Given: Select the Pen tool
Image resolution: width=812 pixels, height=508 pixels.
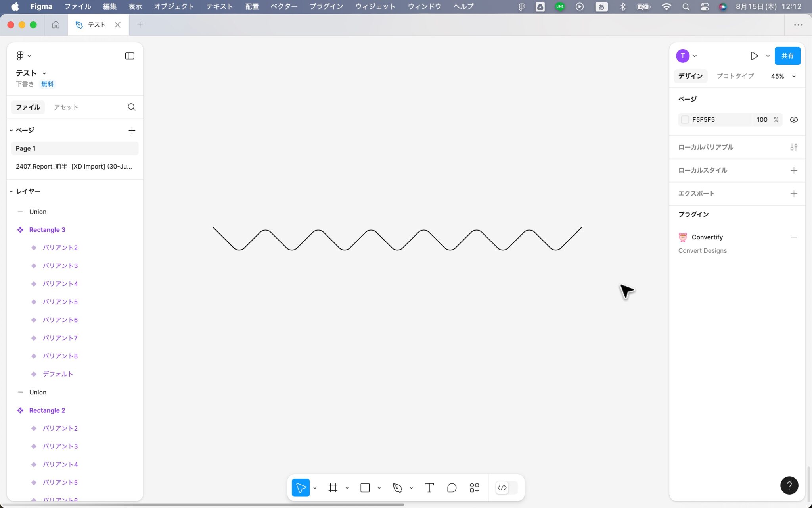Looking at the screenshot, I should (x=397, y=487).
